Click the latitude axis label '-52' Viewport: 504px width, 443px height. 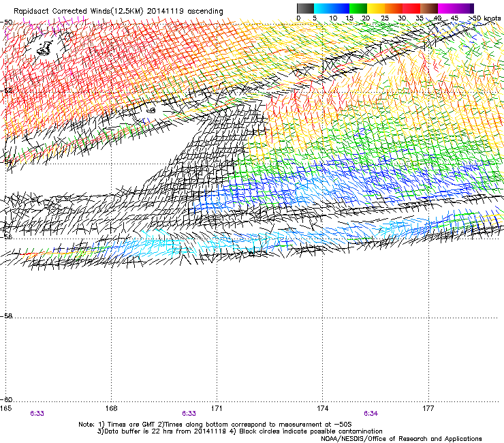[x=6, y=91]
